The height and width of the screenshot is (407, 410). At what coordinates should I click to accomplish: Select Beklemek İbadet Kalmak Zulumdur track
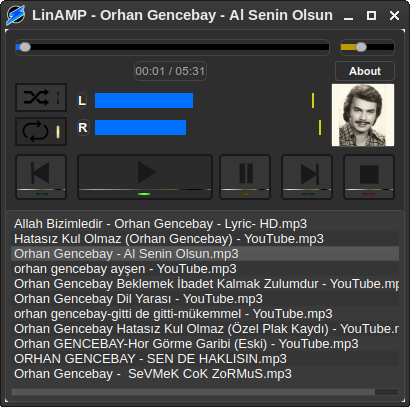(x=205, y=284)
